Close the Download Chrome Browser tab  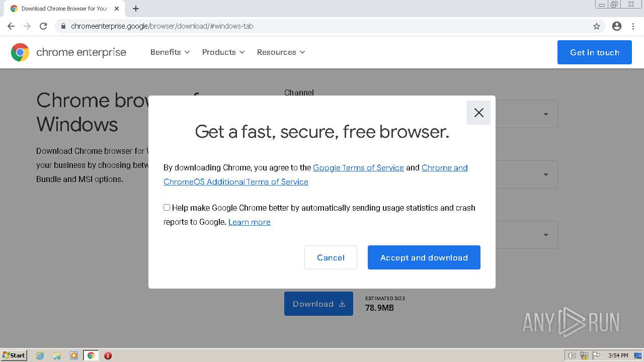point(117,9)
